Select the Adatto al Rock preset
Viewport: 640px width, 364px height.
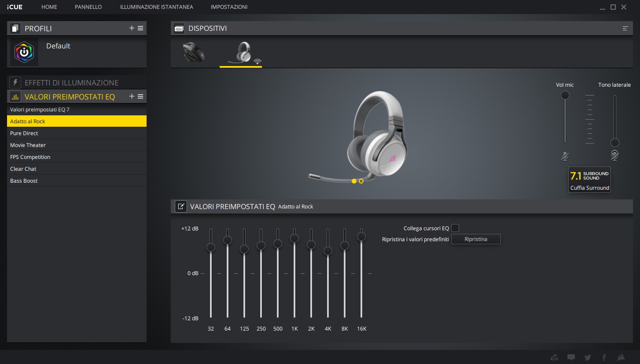click(x=77, y=121)
